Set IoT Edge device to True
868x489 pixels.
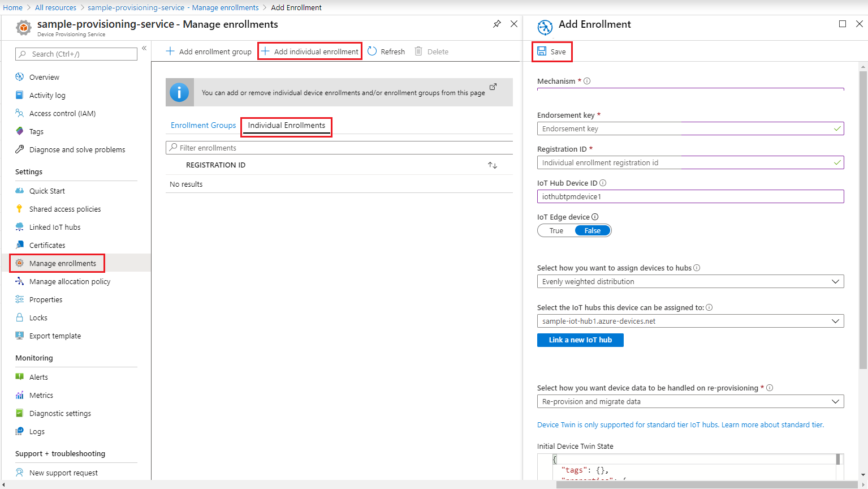[x=556, y=230]
